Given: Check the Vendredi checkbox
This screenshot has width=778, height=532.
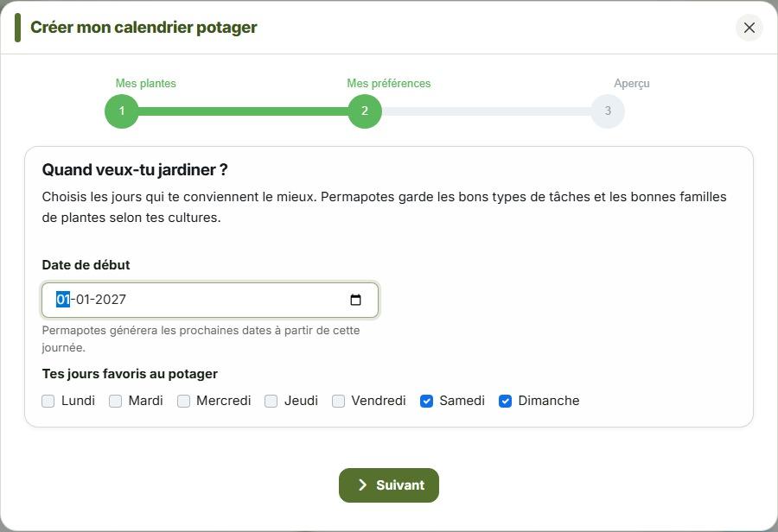Looking at the screenshot, I should pyautogui.click(x=338, y=401).
